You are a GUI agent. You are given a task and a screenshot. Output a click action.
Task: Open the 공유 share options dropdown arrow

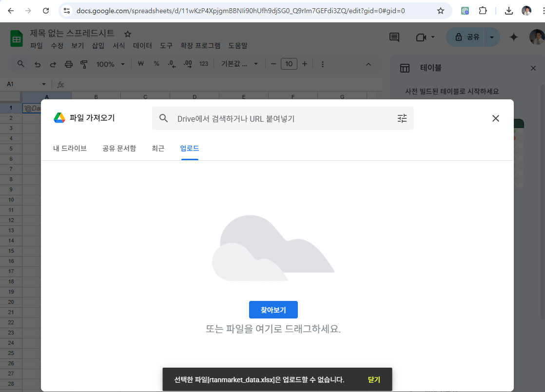pyautogui.click(x=492, y=37)
